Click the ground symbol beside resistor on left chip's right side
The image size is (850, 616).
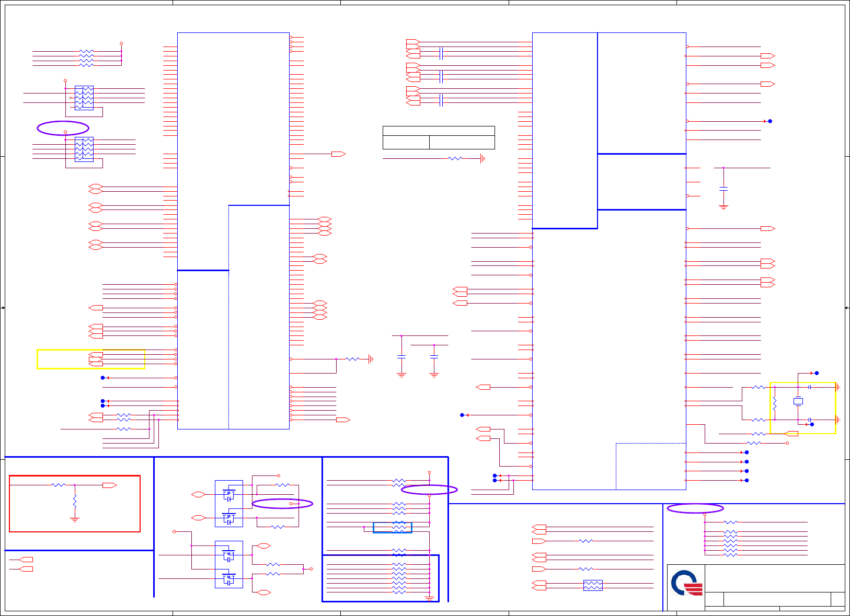coord(371,359)
